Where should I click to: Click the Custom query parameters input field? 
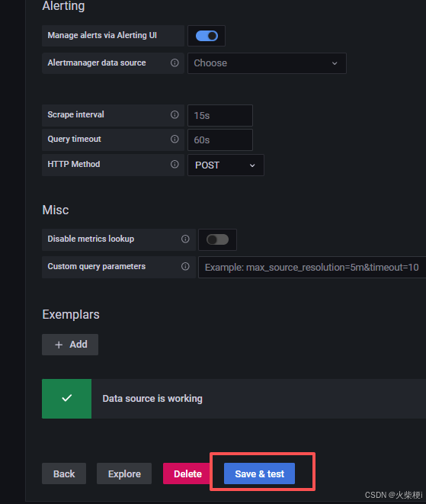pos(312,267)
